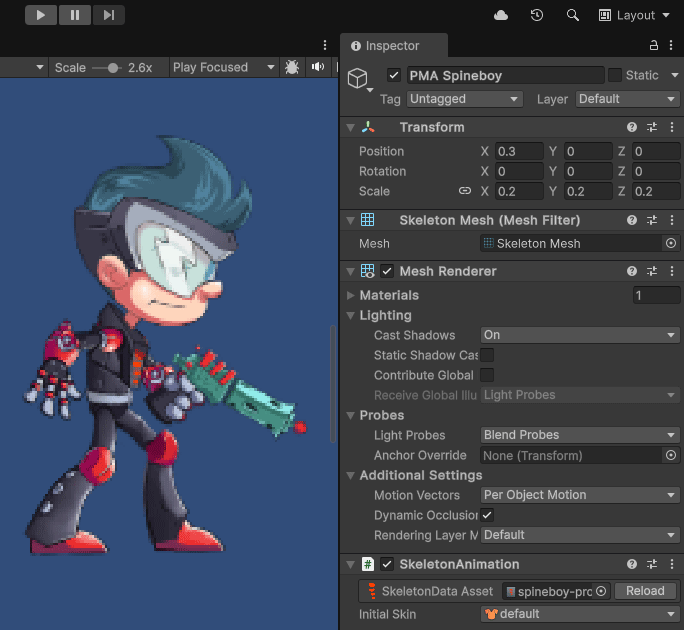Open Unity cloud services icon
The width and height of the screenshot is (684, 630).
point(501,15)
